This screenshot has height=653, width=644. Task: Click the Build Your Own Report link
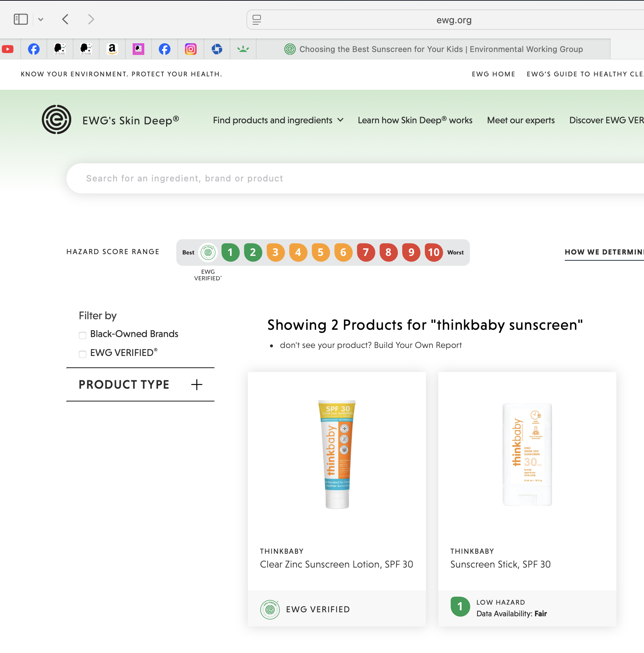pos(418,345)
